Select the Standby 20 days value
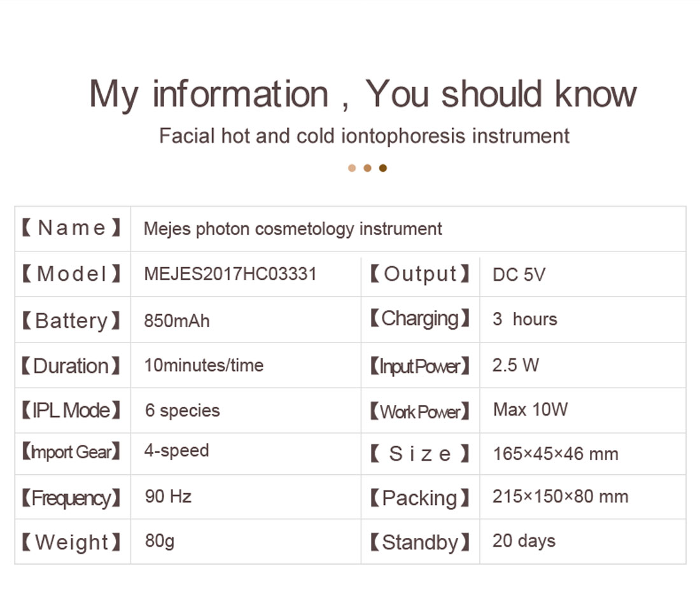700x599 pixels. point(524,541)
